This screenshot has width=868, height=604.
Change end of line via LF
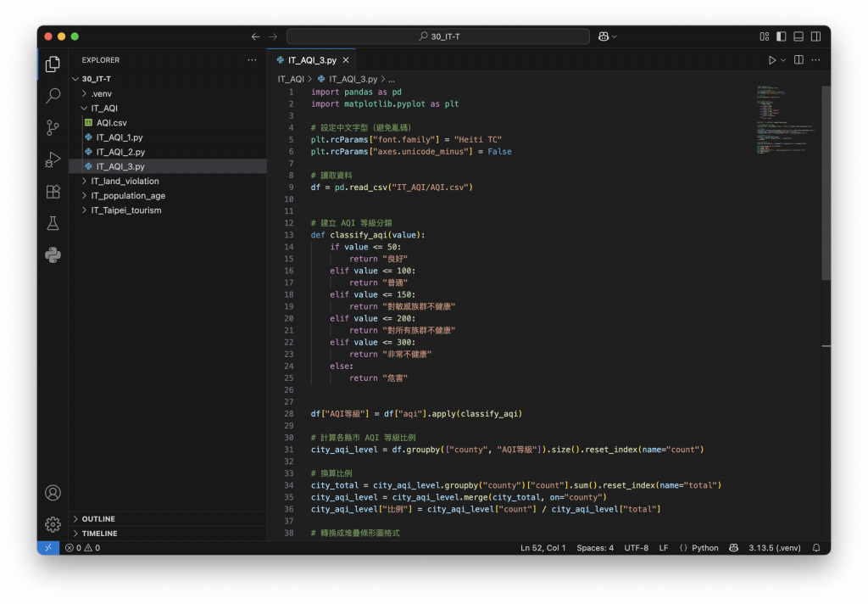pos(663,547)
